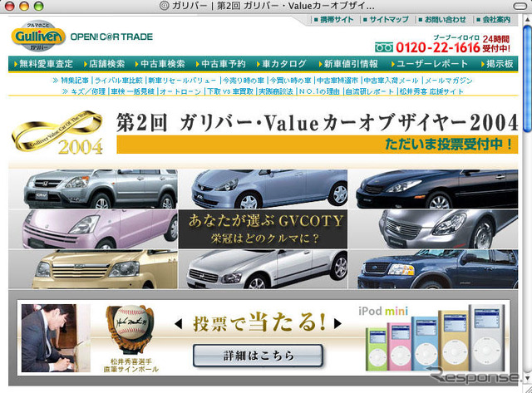The width and height of the screenshot is (532, 393).
Task: Click the silver coupe car thumbnail
Action: point(433,228)
